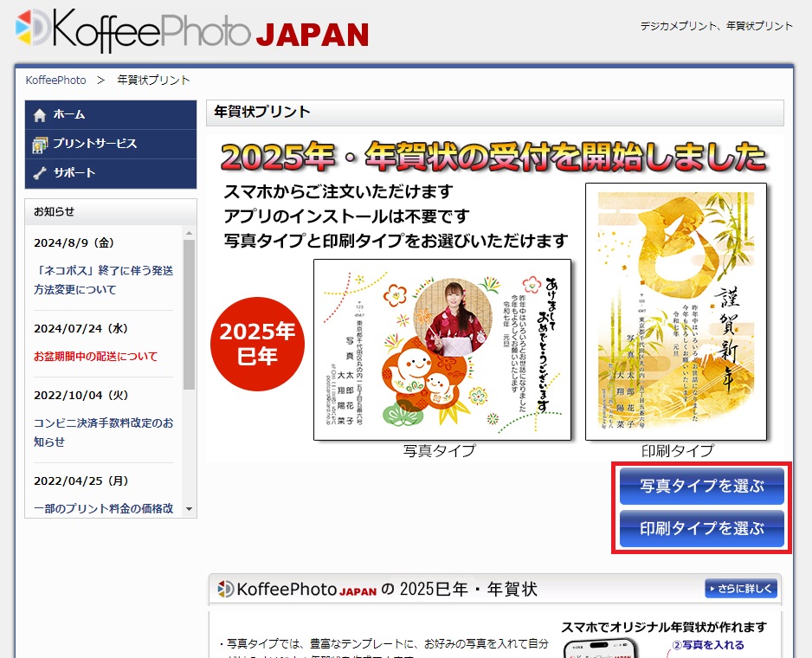Click the 年賀状プリント page heading

(x=262, y=112)
